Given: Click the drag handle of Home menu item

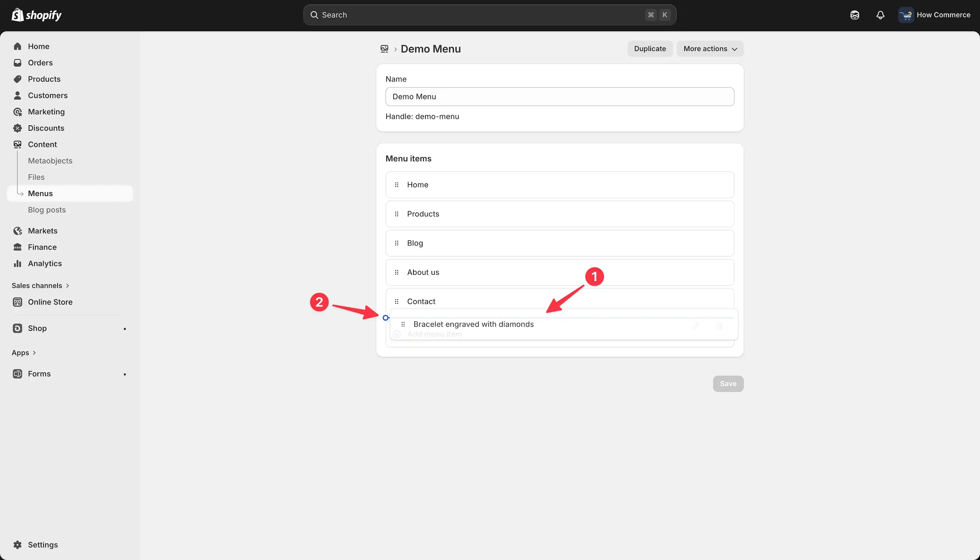Looking at the screenshot, I should click(396, 185).
